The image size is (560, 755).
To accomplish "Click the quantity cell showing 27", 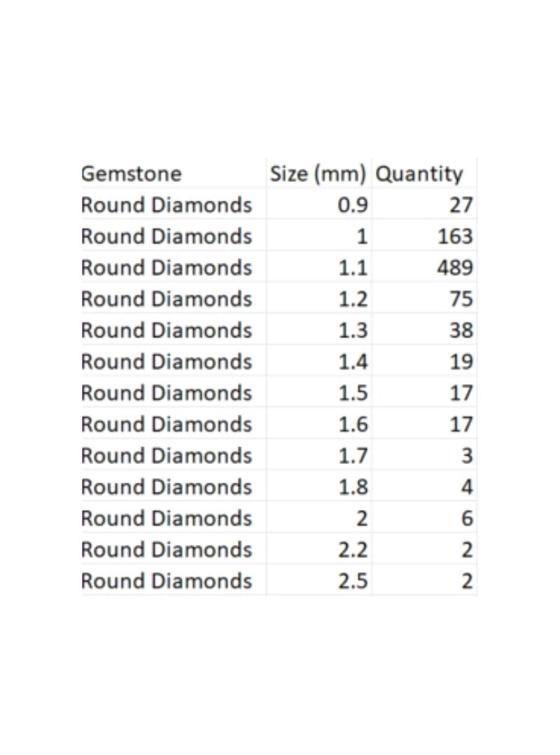I will tap(461, 205).
